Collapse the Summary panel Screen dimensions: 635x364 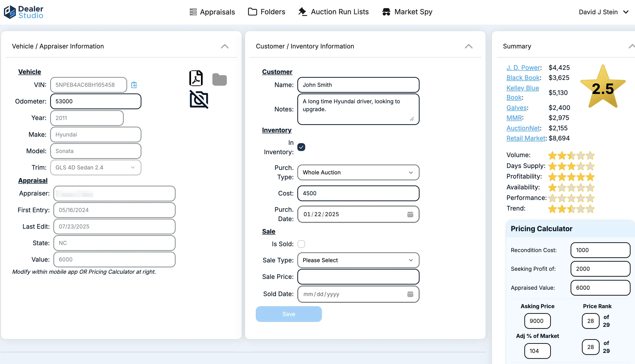pos(632,46)
